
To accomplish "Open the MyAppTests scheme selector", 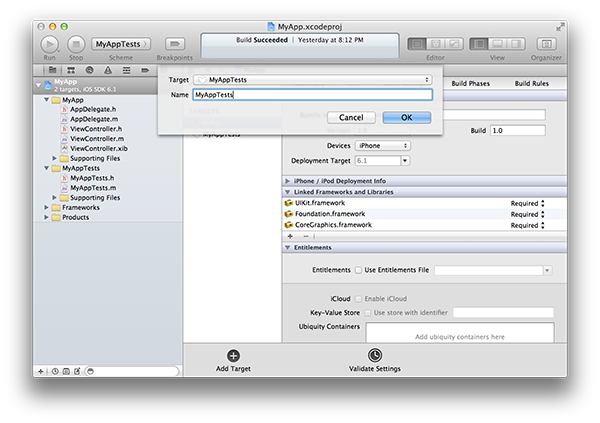I will coord(121,44).
